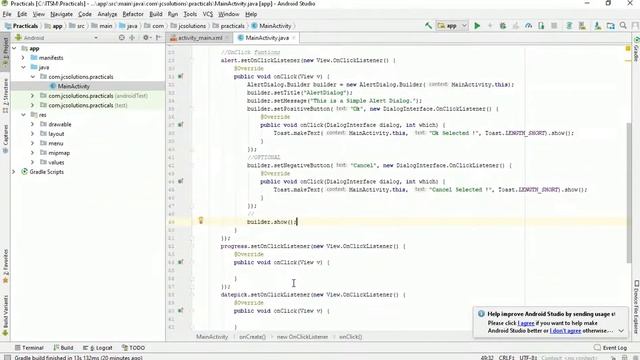Open Project panel settings gear
Viewport: 640px width, 360px height.
(146, 38)
